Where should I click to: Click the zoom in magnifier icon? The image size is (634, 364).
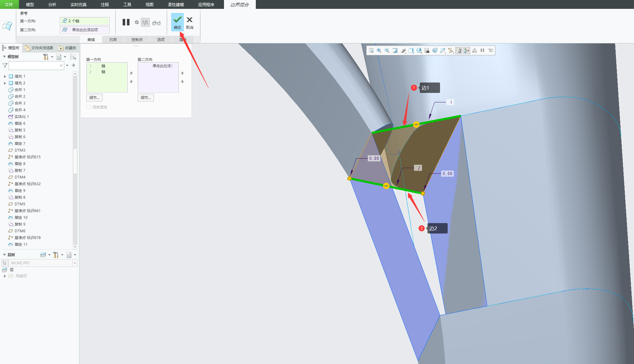(x=379, y=50)
